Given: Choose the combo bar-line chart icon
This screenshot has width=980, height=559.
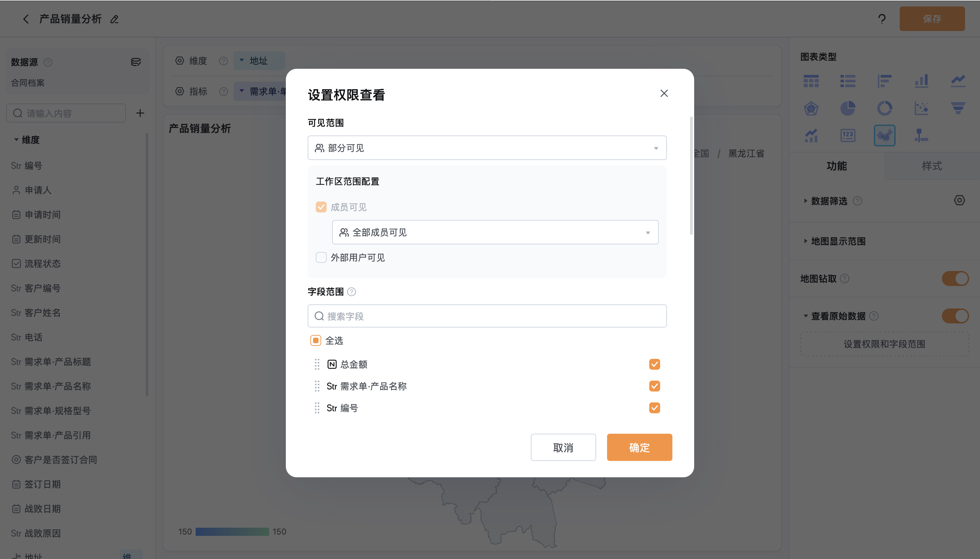Looking at the screenshot, I should (811, 135).
